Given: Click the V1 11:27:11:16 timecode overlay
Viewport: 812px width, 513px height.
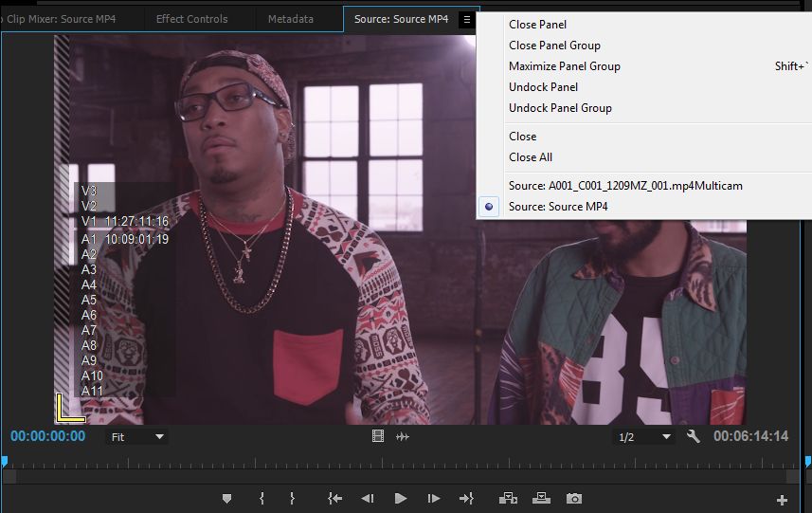Looking at the screenshot, I should coord(125,221).
